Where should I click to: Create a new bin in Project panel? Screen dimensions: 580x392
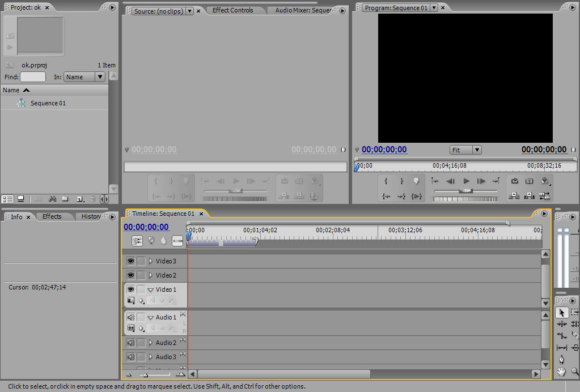[x=65, y=199]
